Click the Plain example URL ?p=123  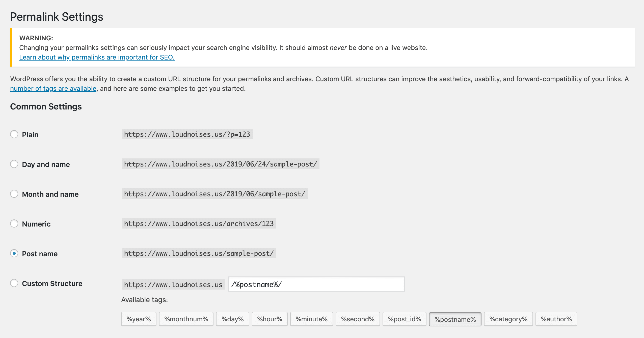click(187, 134)
